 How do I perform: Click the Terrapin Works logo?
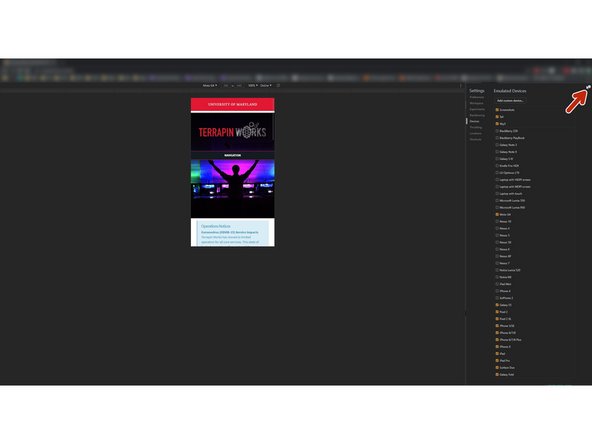click(x=233, y=131)
